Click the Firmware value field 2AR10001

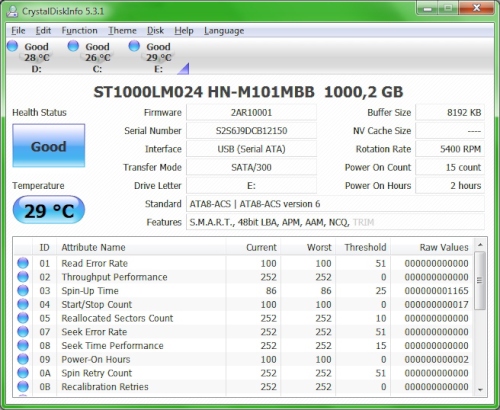click(251, 112)
